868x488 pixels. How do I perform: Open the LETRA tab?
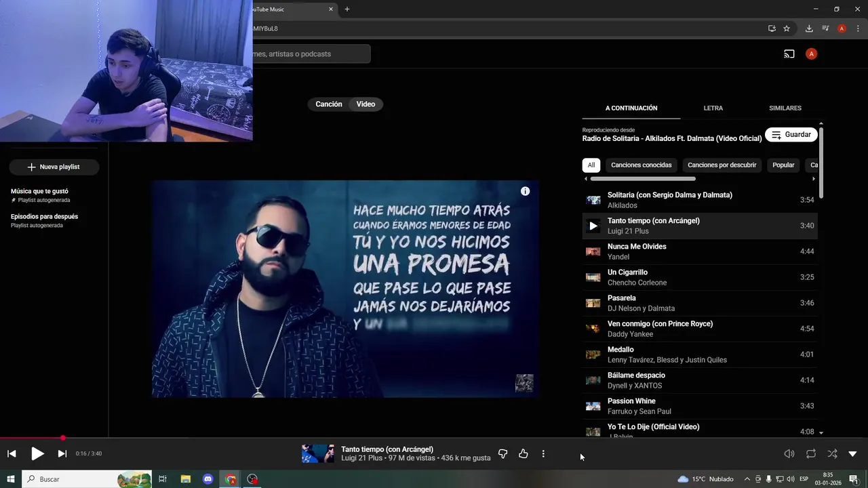point(713,108)
